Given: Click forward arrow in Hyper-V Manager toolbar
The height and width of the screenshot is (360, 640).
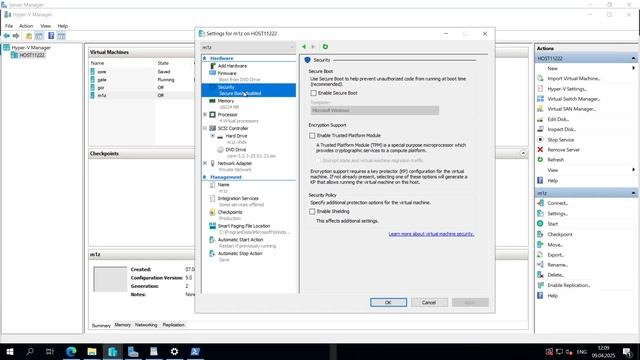Looking at the screenshot, I should 16,36.
